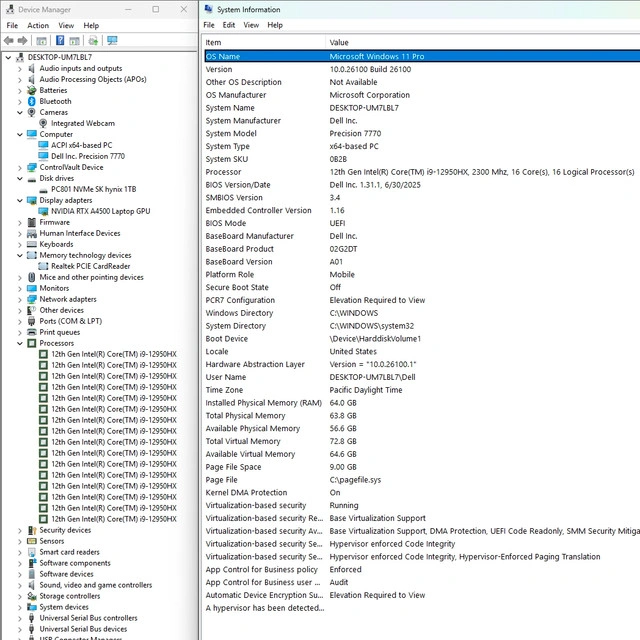This screenshot has height=640, width=640.
Task: Click the Value column header
Action: 340,43
